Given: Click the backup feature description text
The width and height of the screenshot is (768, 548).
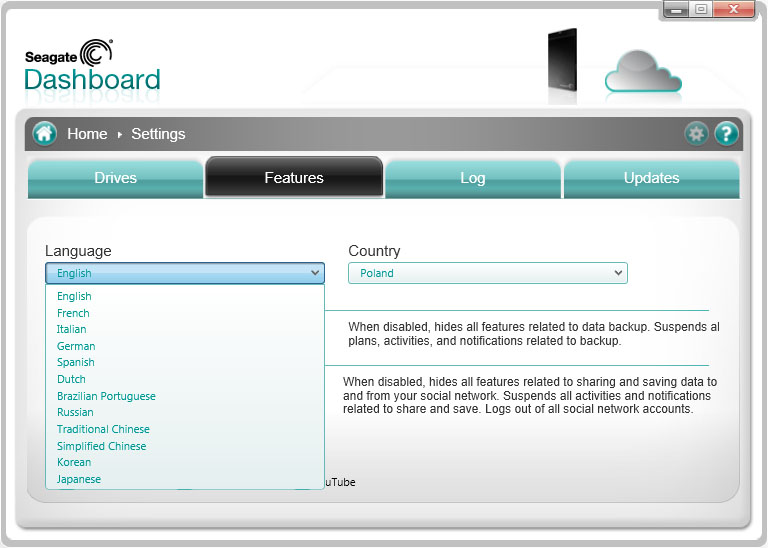Looking at the screenshot, I should [534, 334].
